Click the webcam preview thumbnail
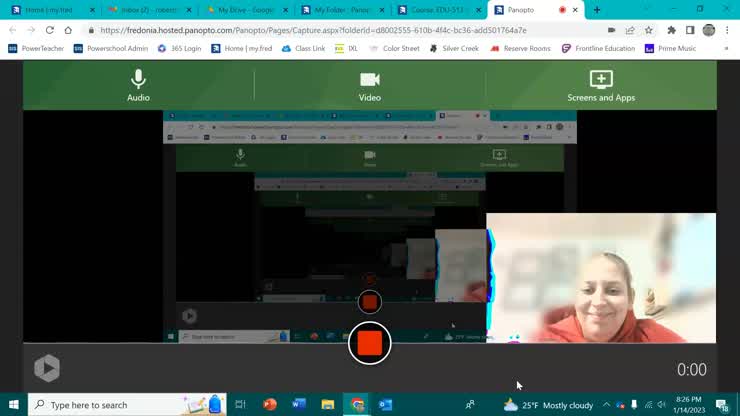This screenshot has width=740, height=416. 600,278
